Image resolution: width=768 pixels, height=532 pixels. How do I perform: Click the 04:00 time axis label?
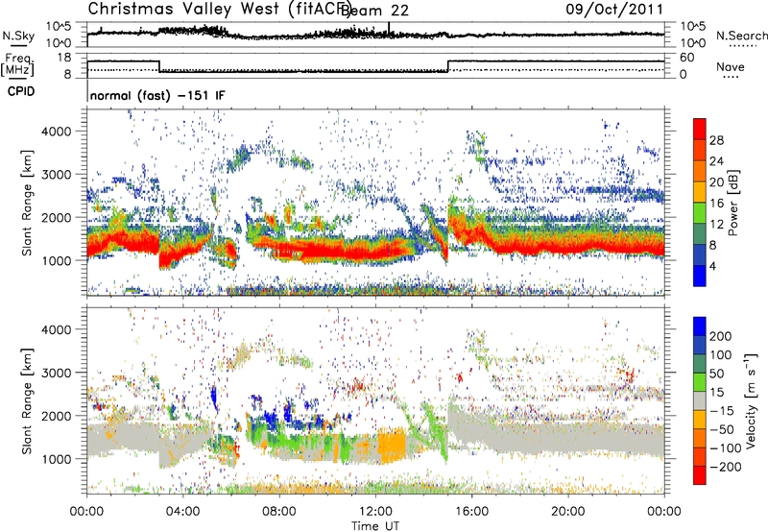click(182, 512)
